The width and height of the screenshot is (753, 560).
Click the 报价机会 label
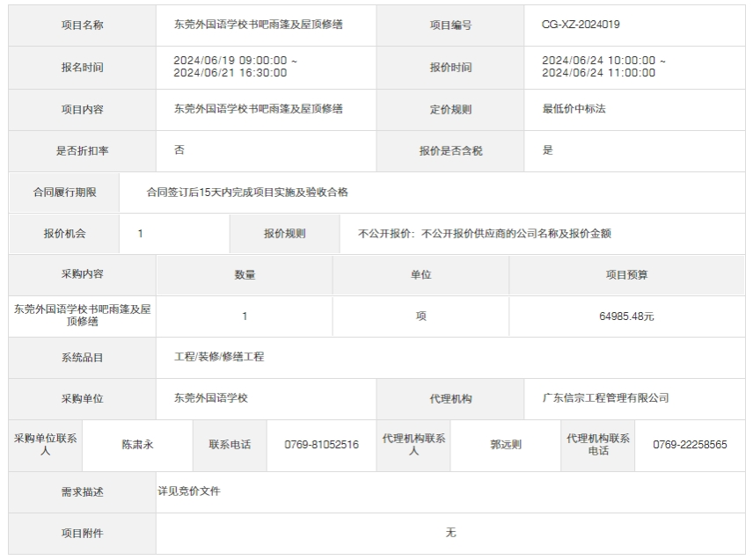tap(64, 234)
